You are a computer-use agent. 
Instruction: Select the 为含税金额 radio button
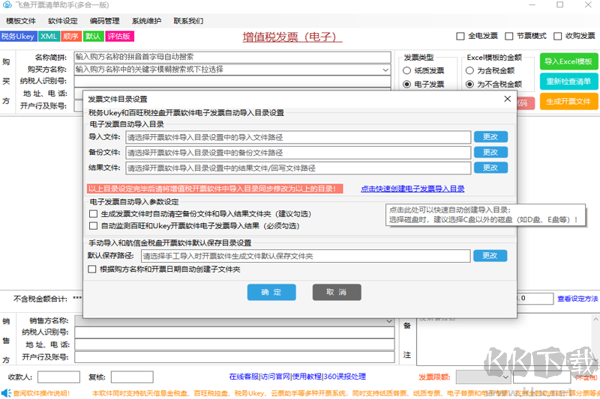(470, 71)
